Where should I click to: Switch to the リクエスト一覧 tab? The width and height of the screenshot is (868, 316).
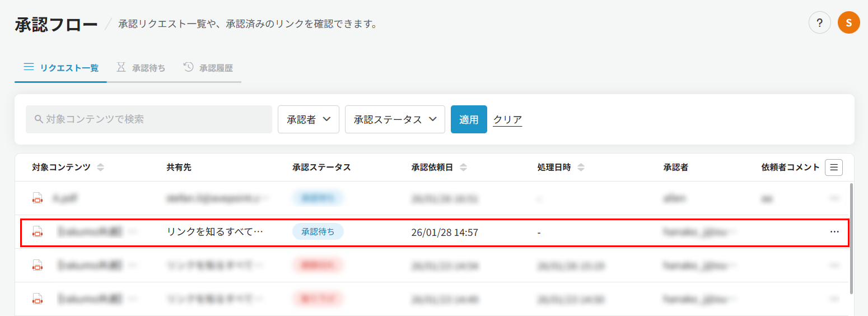point(61,68)
